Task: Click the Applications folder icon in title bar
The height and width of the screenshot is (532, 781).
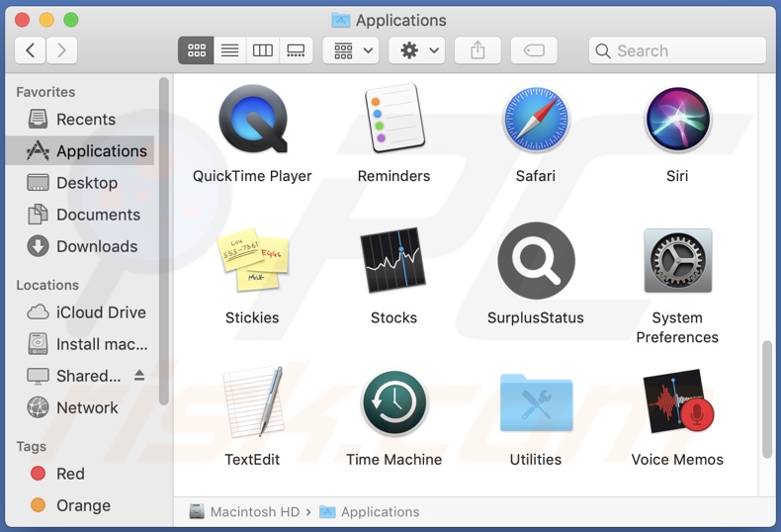Action: (x=341, y=20)
